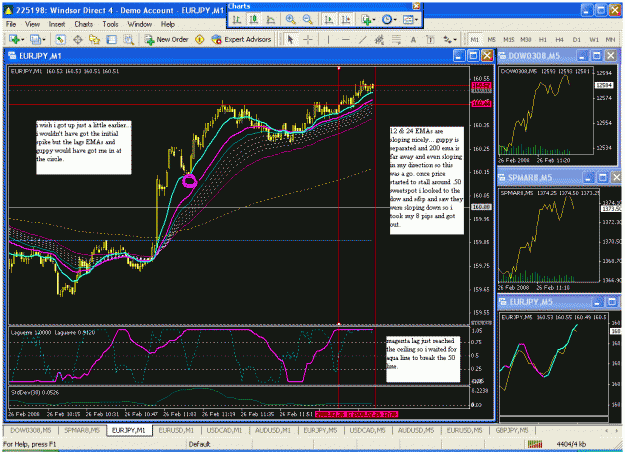
Task: Zoom out on the chart
Action: [307, 19]
